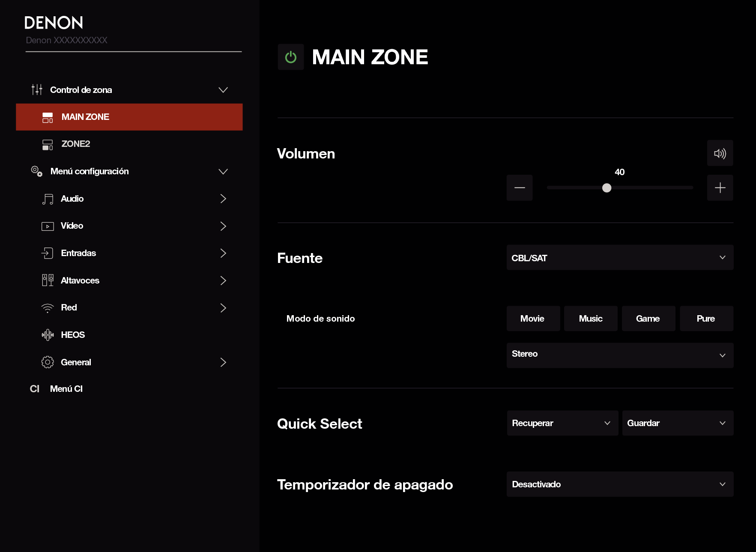Screen dimensions: 756x552
Task: Click the General gear icon
Action: pyautogui.click(x=47, y=362)
